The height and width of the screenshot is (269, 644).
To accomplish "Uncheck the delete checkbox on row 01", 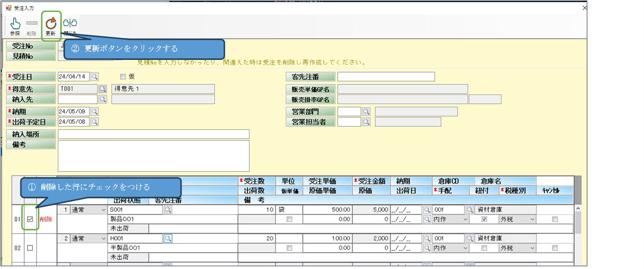I will click(30, 219).
